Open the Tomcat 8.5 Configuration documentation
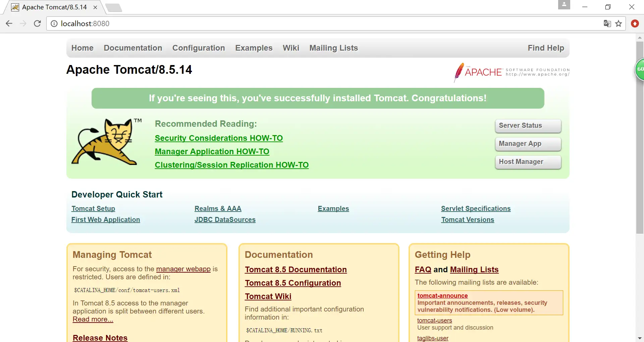Screen dimensions: 644x342 (x=292, y=283)
